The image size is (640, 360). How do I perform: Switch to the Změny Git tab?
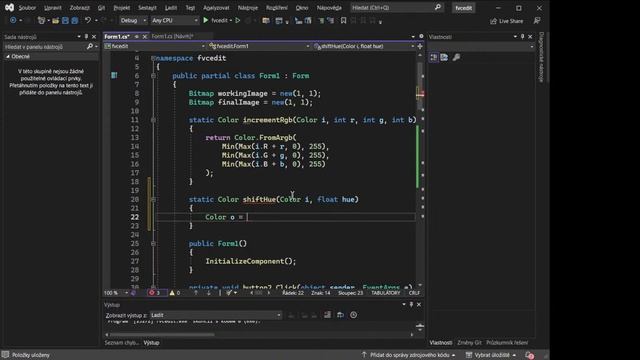click(469, 343)
